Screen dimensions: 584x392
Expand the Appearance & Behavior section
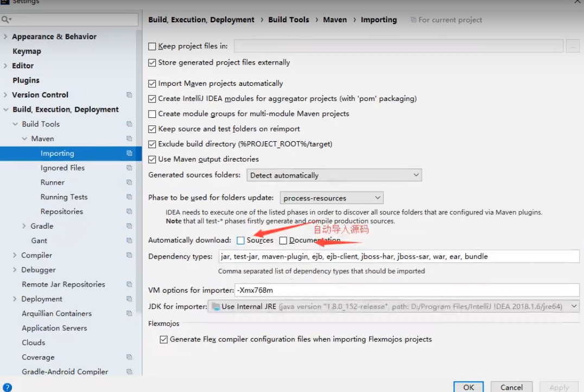(x=5, y=36)
